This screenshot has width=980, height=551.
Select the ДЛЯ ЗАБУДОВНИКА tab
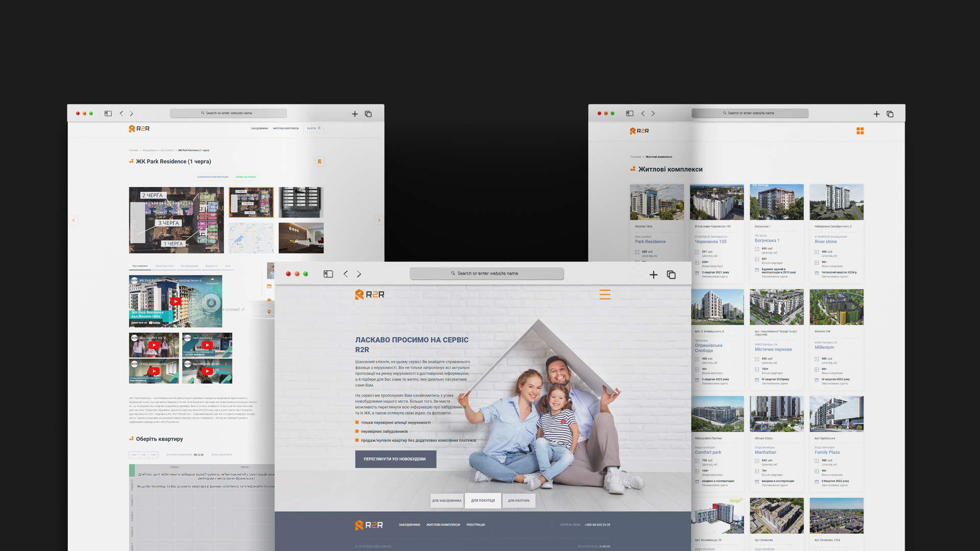click(x=447, y=500)
